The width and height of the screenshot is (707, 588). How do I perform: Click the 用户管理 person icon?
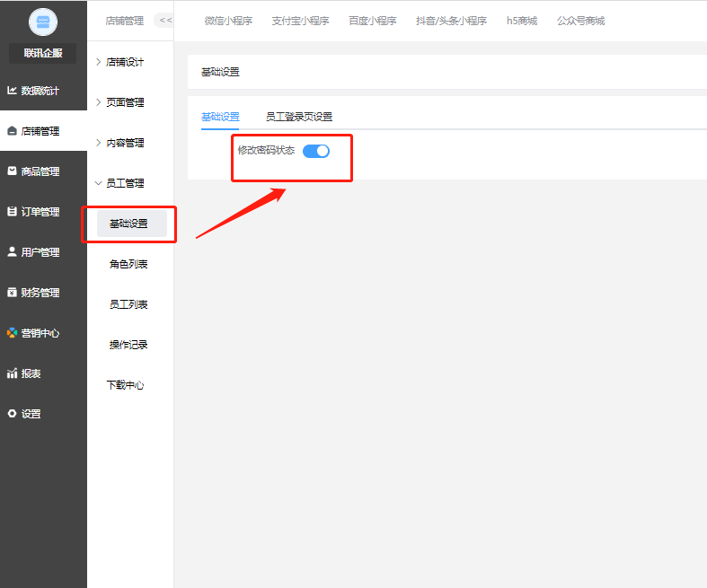point(13,252)
